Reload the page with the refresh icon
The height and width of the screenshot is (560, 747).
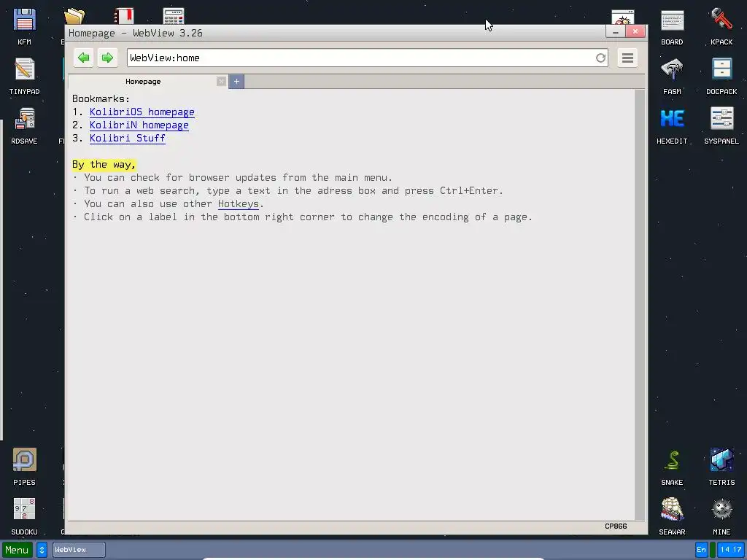coord(600,58)
